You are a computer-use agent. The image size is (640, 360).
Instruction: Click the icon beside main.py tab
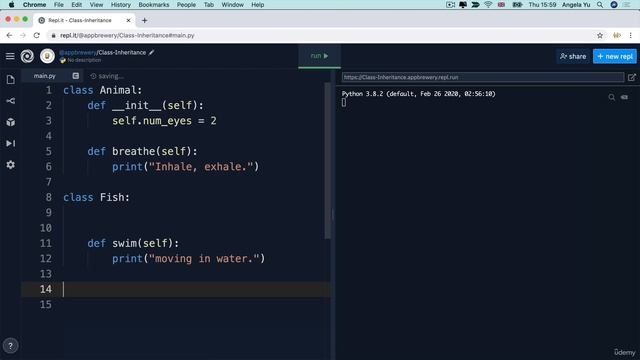(x=76, y=76)
